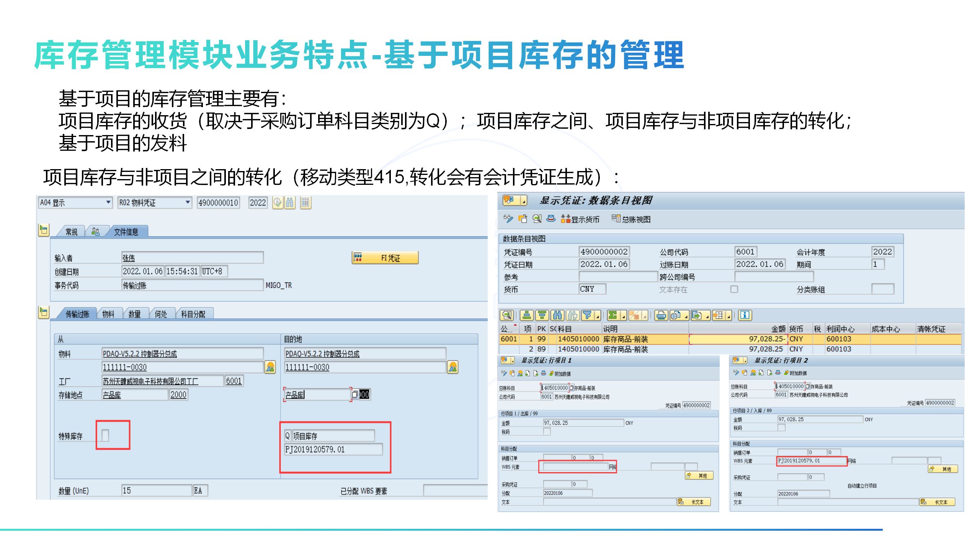Click the sort descending icon in ALV toolbar
The height and width of the screenshot is (551, 980).
coord(542,315)
